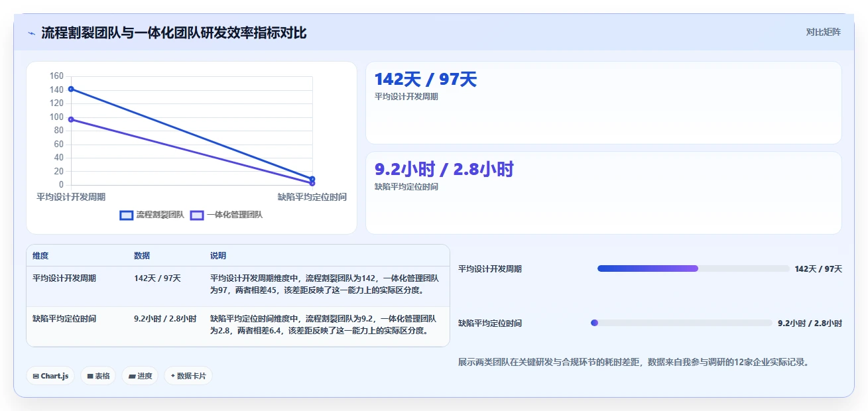Click the blue icon before the header title

pos(31,32)
